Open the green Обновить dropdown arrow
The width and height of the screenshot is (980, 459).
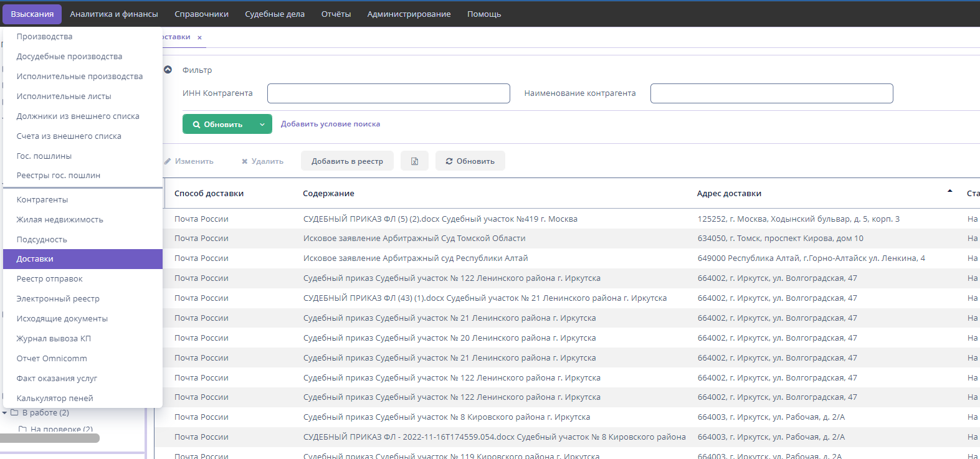262,125
